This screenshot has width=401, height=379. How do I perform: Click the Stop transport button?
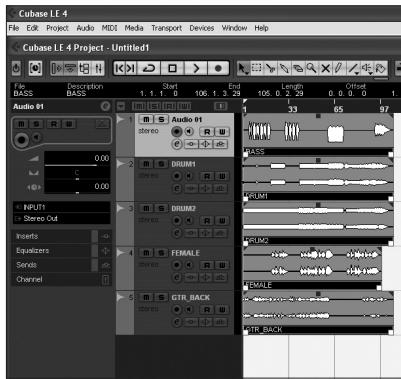[x=172, y=68]
